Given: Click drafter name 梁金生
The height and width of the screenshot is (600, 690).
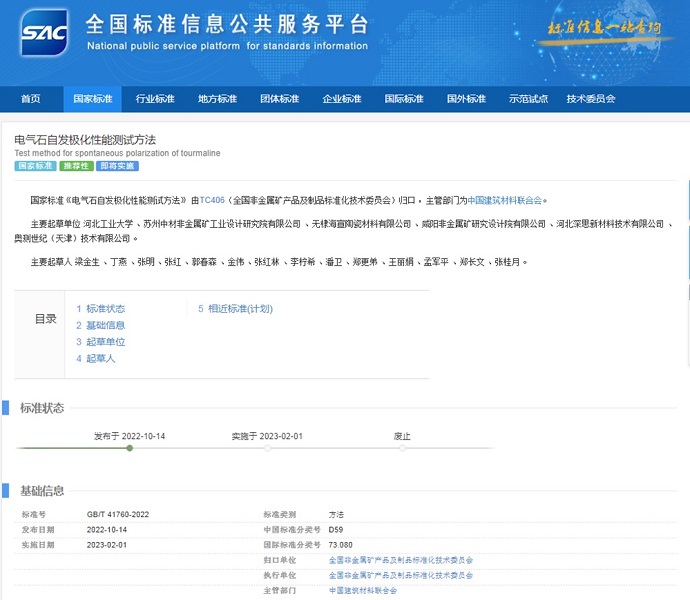Looking at the screenshot, I should [x=87, y=262].
